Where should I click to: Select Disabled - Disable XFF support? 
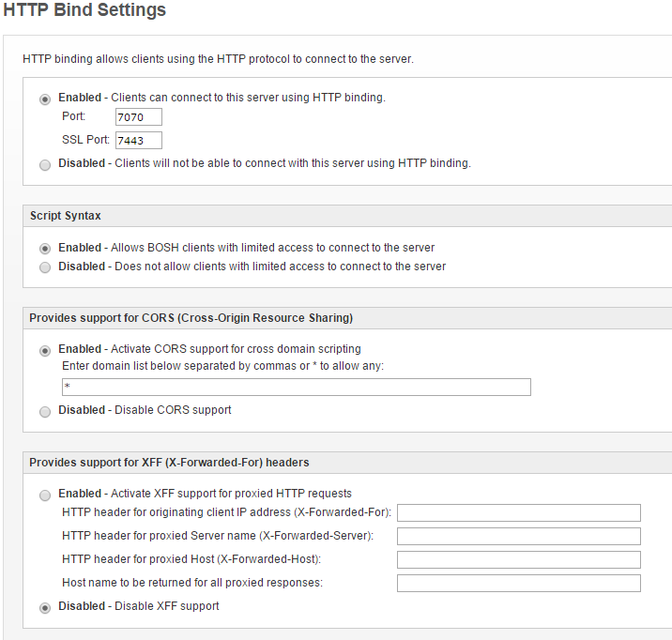(x=45, y=608)
